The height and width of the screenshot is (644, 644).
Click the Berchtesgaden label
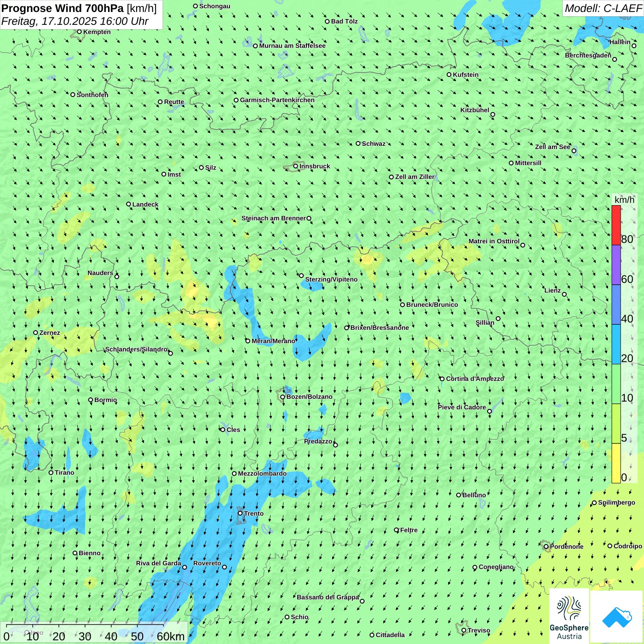(x=588, y=55)
